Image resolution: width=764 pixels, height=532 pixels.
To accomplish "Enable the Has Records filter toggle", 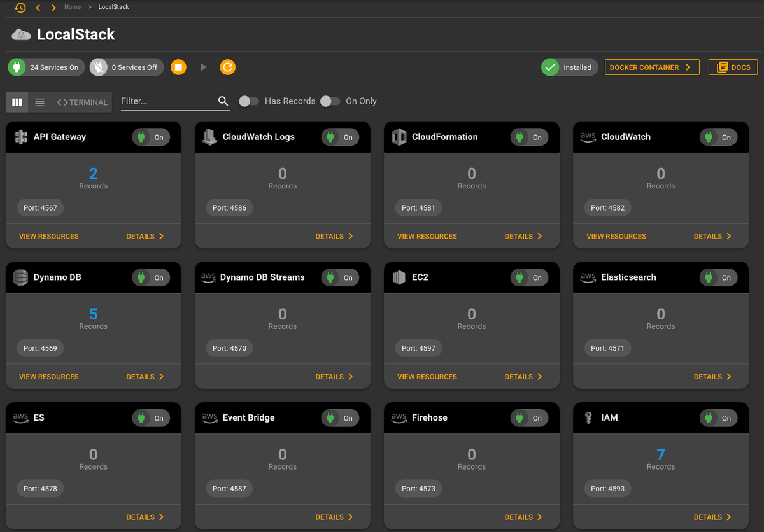I will pos(249,101).
